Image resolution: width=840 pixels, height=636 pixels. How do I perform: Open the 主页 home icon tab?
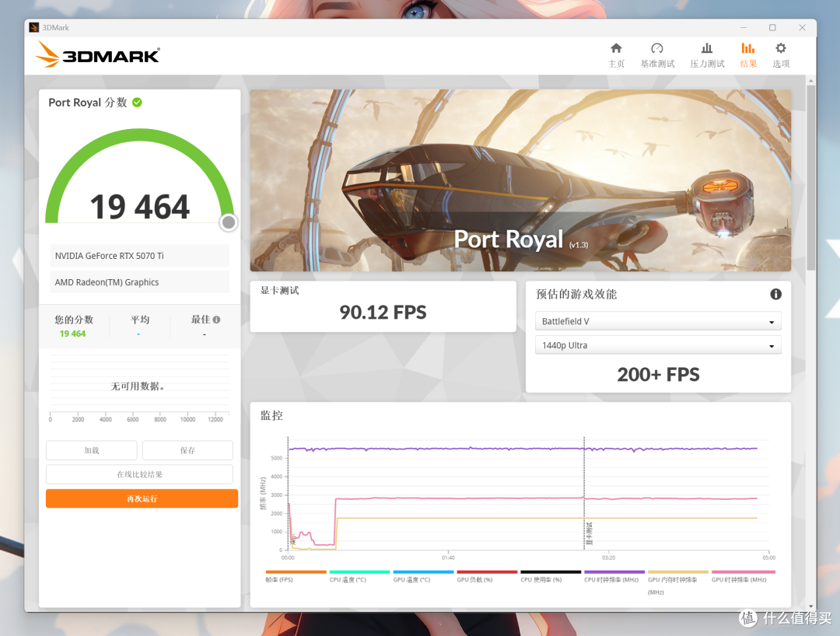pyautogui.click(x=616, y=55)
